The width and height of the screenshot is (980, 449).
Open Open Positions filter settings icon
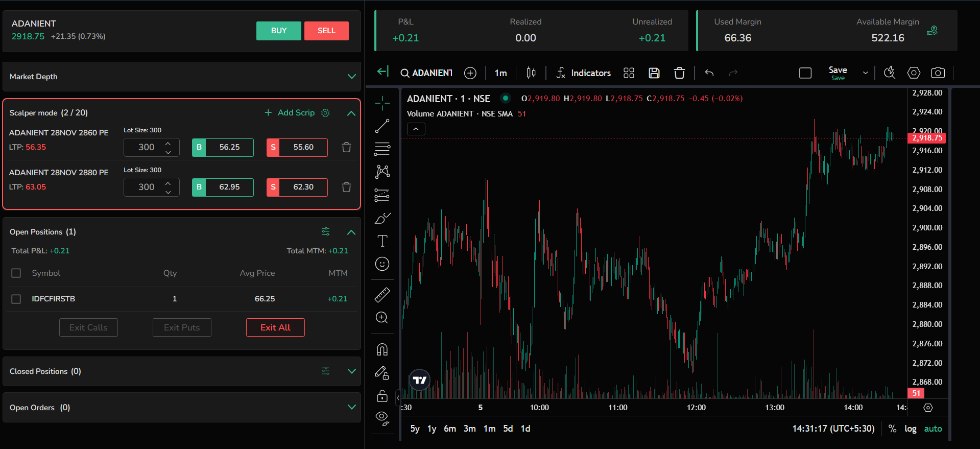pos(325,231)
